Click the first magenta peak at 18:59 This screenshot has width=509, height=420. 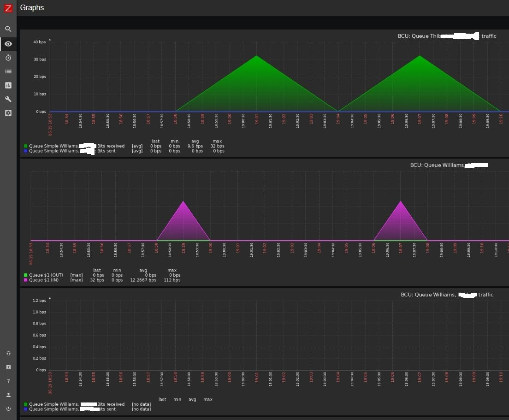tap(183, 202)
